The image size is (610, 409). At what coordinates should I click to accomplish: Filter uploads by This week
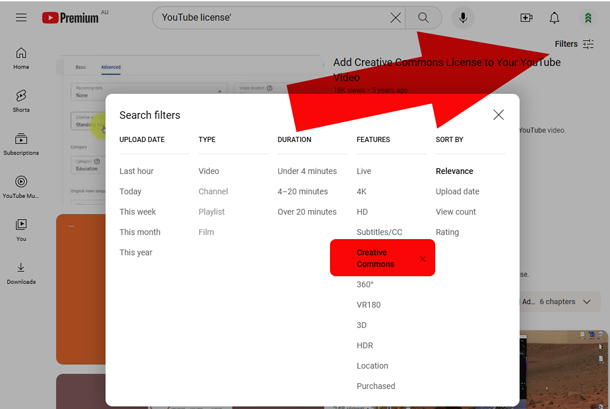click(x=137, y=212)
